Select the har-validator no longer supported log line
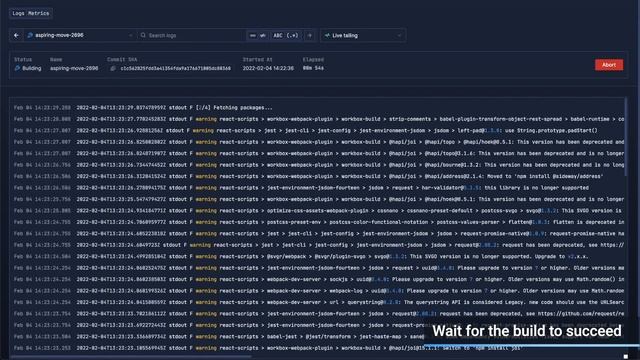The image size is (640, 360). pos(318,188)
